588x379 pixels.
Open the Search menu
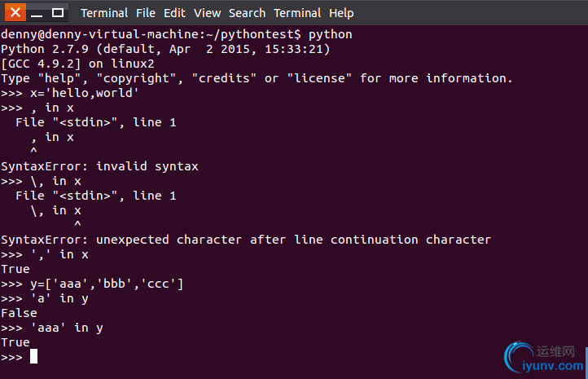(x=247, y=13)
